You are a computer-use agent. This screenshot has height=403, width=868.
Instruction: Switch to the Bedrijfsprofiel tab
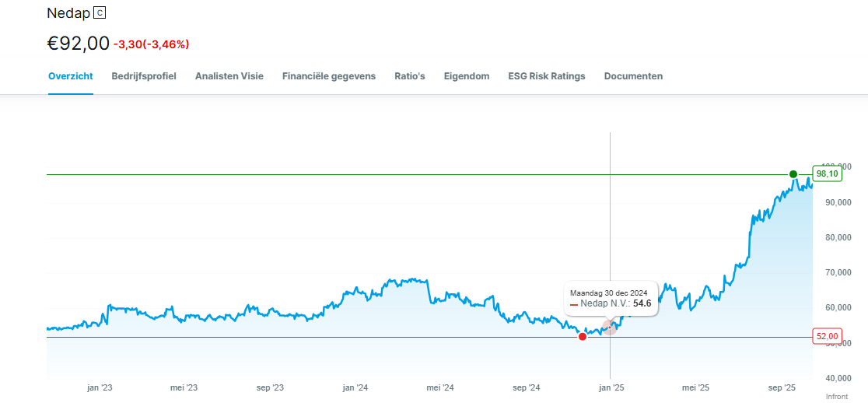point(144,76)
